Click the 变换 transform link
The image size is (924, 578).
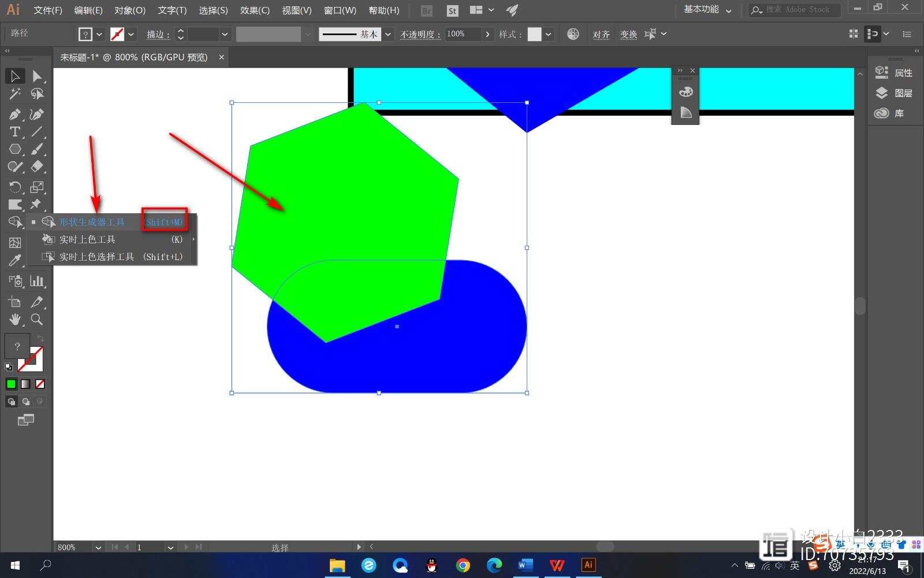[628, 35]
